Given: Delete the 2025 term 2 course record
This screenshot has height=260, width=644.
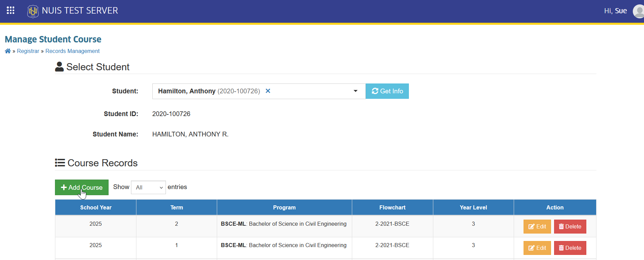Looking at the screenshot, I should tap(570, 227).
